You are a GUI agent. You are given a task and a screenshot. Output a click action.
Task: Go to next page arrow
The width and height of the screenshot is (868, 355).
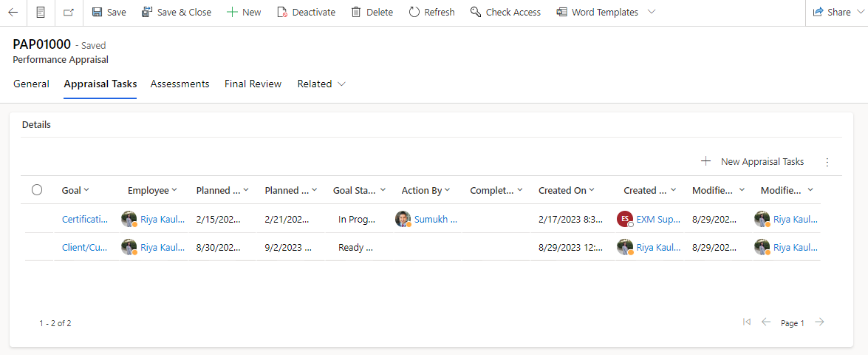coord(819,322)
